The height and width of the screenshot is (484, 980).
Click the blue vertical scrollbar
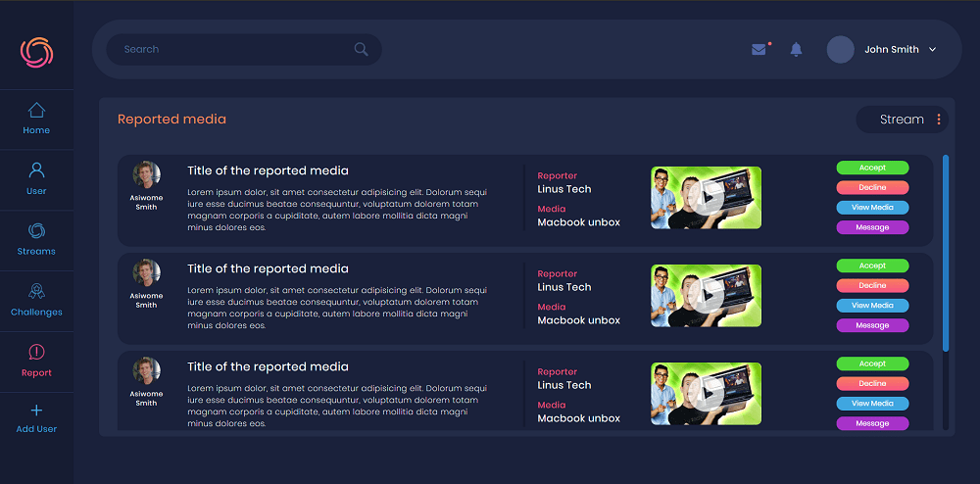[x=945, y=252]
